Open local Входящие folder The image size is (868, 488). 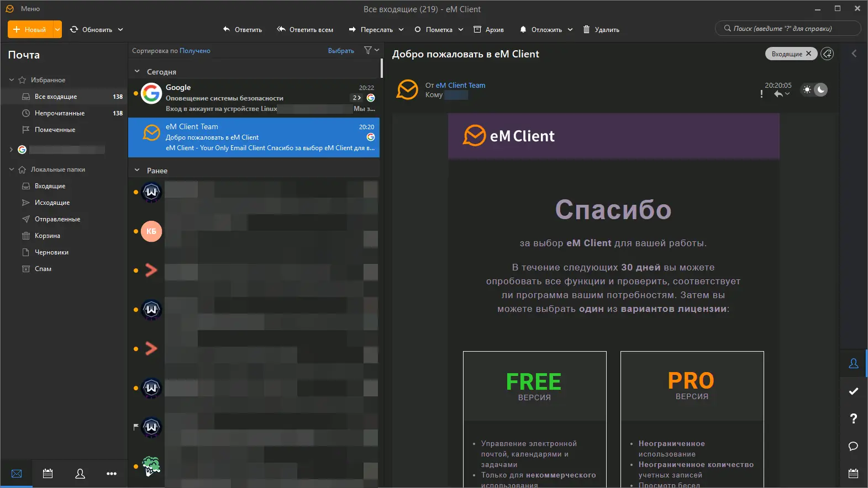(x=64, y=186)
